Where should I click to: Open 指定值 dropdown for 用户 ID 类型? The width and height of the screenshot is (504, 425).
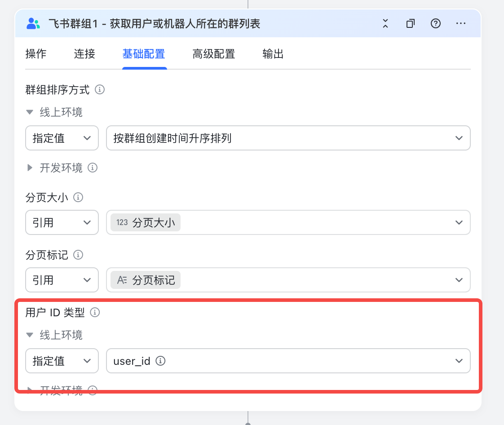pos(62,361)
